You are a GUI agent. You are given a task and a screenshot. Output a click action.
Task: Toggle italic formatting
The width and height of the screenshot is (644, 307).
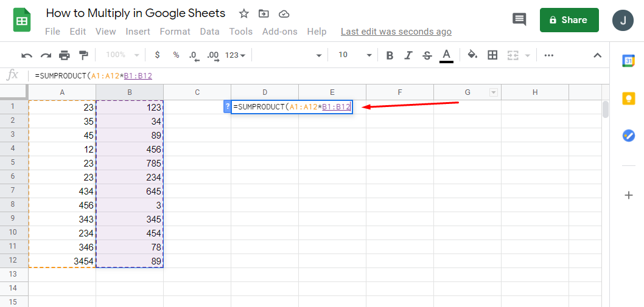[x=408, y=55]
